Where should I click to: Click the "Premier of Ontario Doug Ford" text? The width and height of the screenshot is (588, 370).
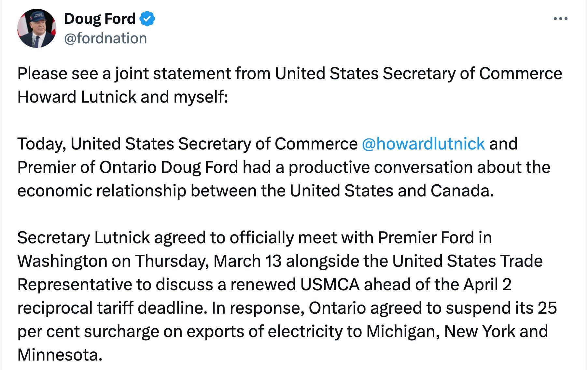[128, 167]
